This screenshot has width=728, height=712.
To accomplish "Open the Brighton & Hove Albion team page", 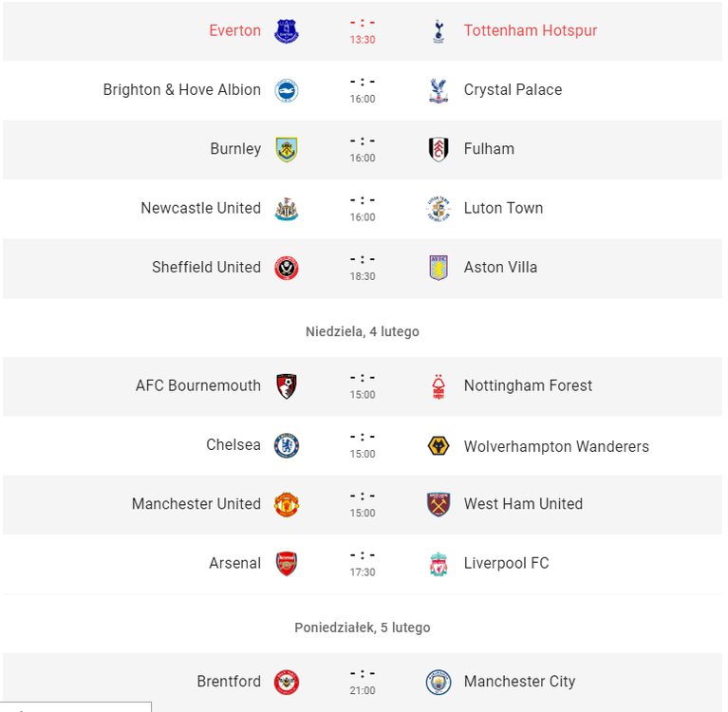I will point(182,89).
